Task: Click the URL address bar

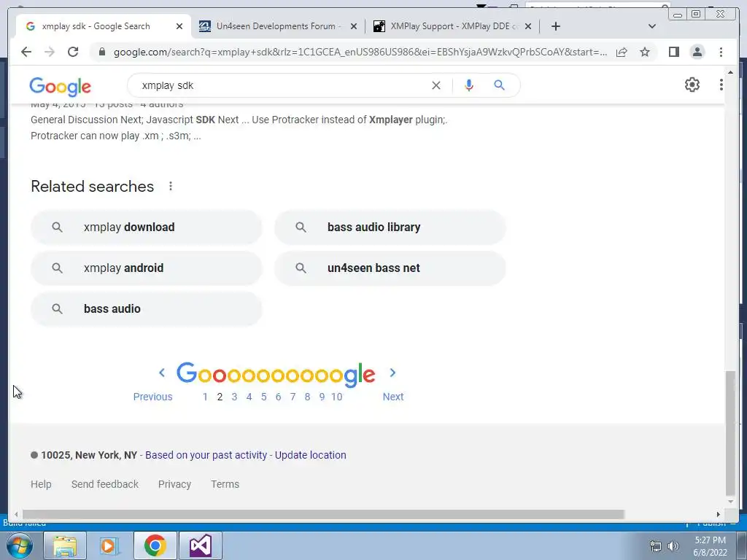Action: click(360, 52)
